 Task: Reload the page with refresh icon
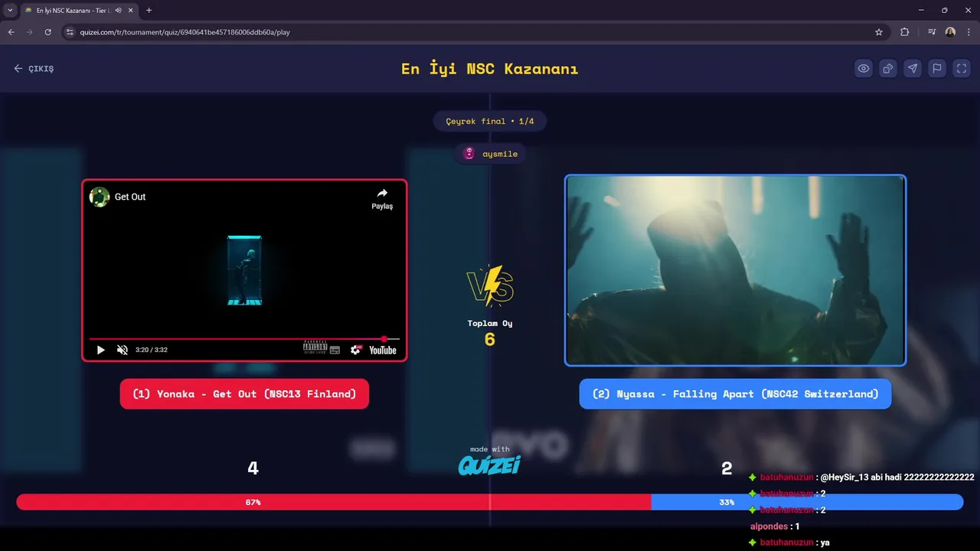(47, 32)
